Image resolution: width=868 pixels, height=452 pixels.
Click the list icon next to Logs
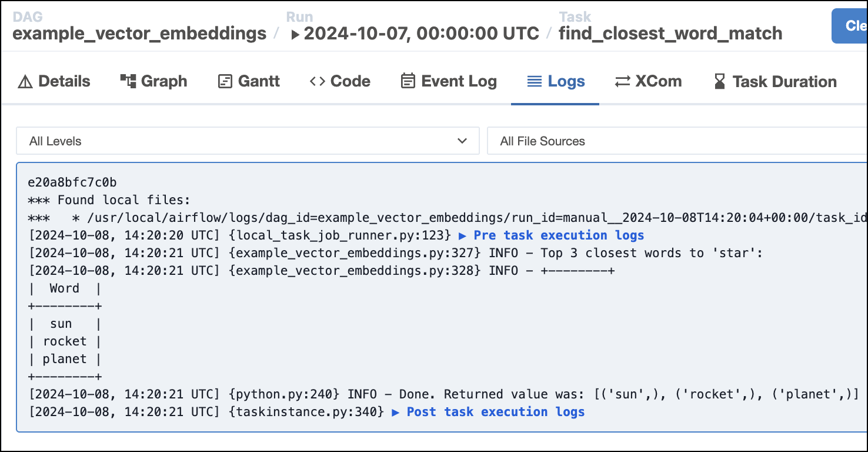[535, 81]
